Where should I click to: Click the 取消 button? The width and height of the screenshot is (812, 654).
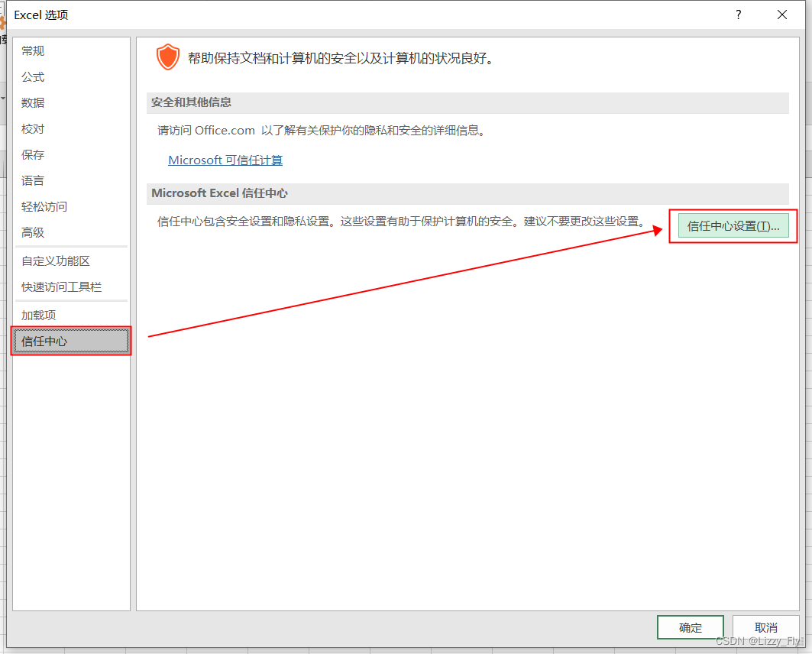765,627
